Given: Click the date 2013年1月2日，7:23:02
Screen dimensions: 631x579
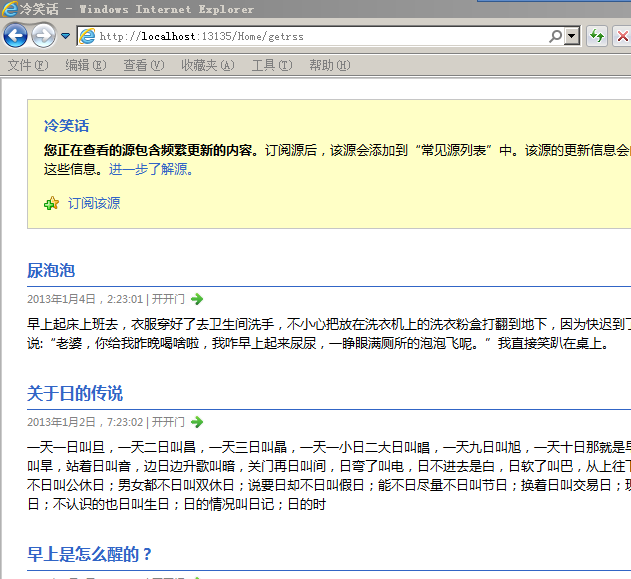Looking at the screenshot, I should [85, 422].
